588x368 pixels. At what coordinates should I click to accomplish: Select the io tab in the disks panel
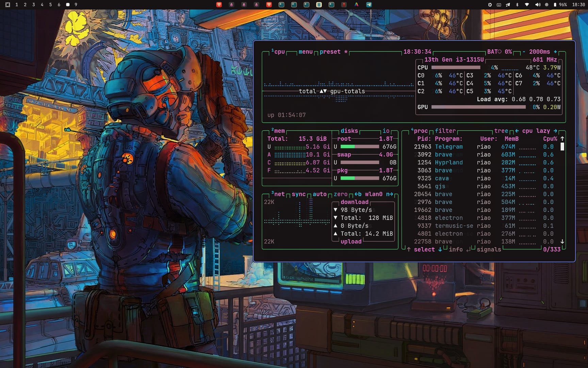(x=386, y=131)
